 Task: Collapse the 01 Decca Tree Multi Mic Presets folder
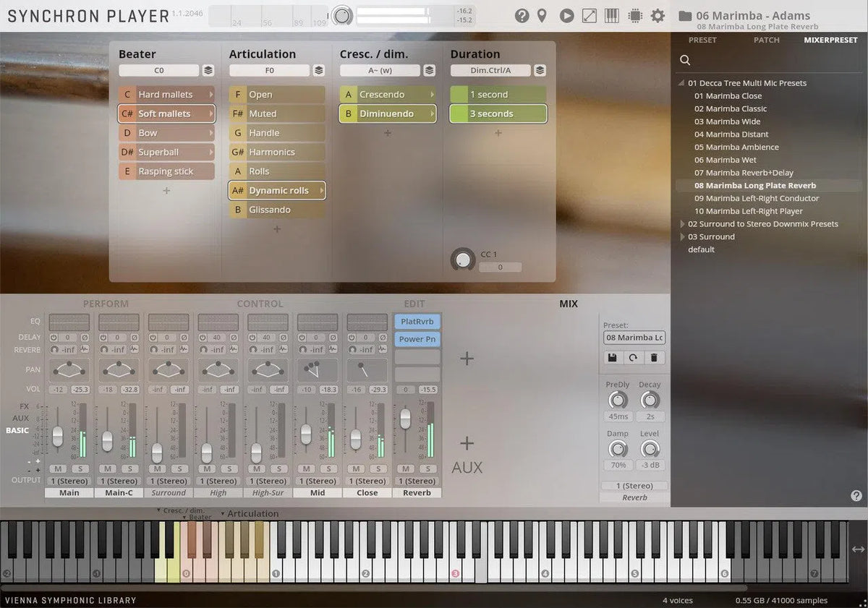click(x=681, y=83)
